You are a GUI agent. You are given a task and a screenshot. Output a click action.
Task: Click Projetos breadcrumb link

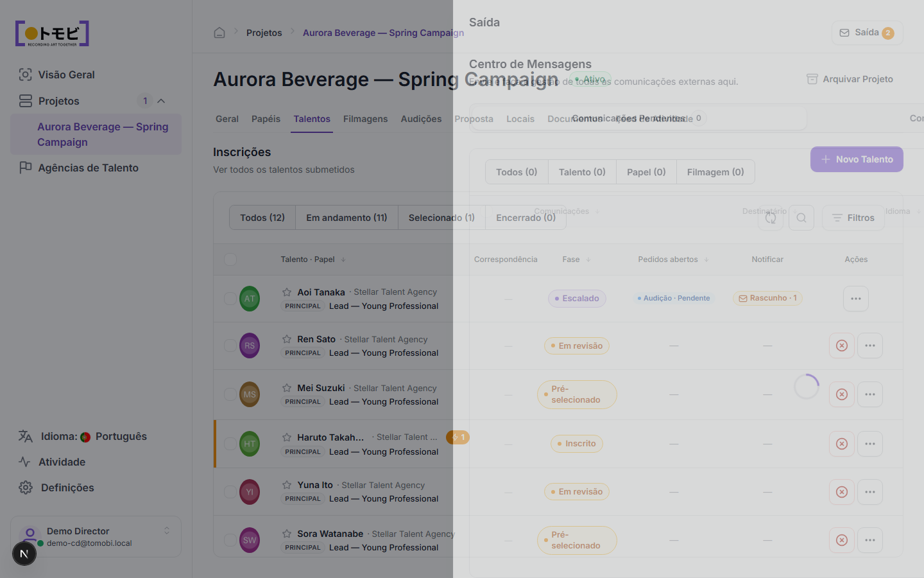pyautogui.click(x=264, y=33)
